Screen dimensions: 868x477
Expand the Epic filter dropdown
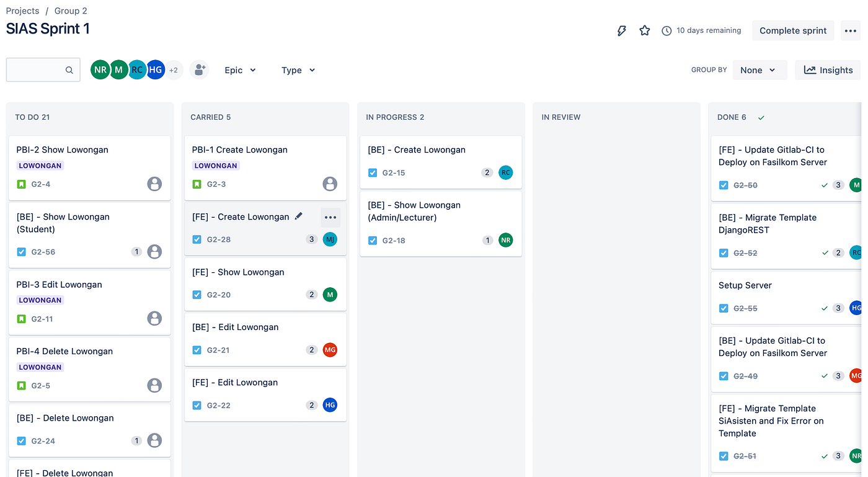(x=241, y=70)
